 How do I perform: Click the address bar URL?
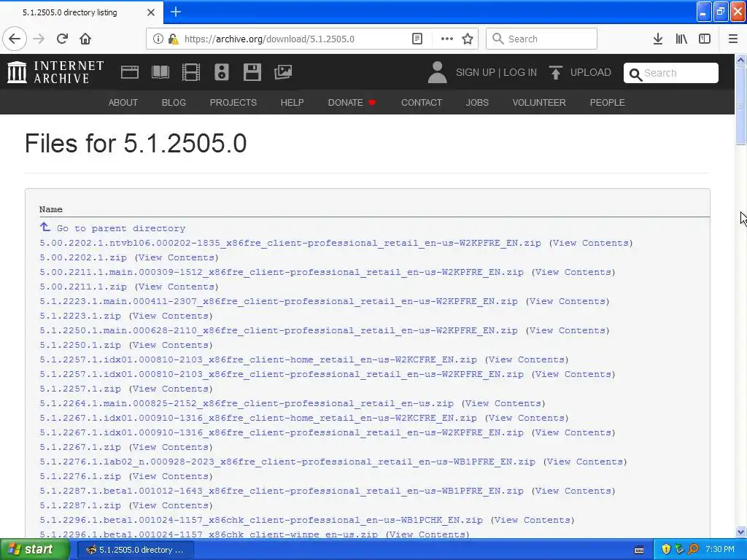pos(269,39)
